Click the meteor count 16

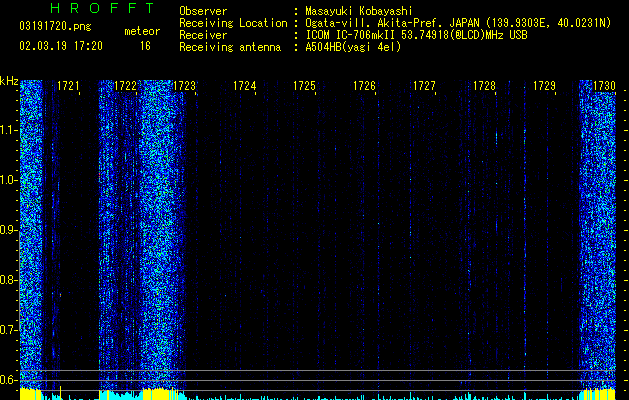point(145,46)
